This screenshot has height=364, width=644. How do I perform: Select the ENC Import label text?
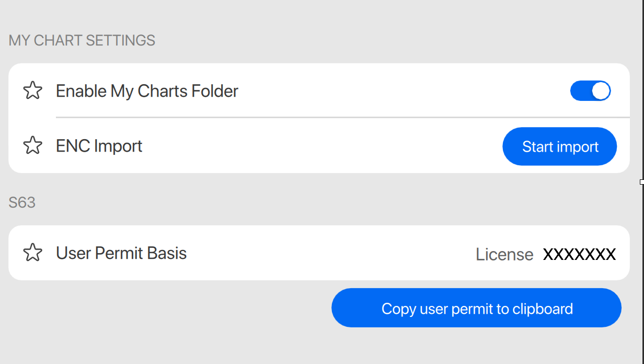coord(99,146)
